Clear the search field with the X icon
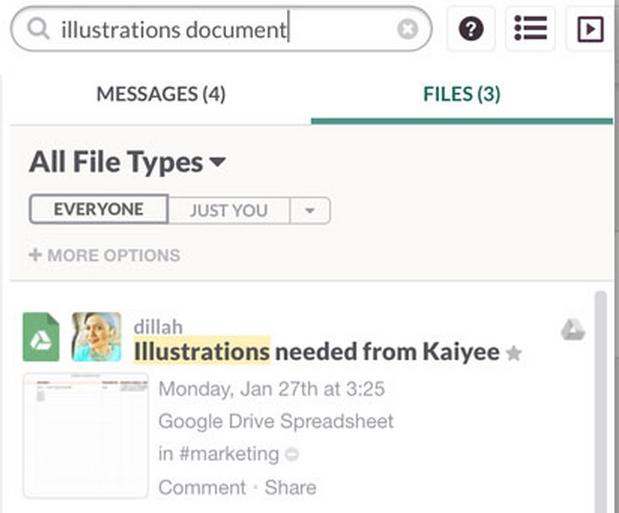 click(407, 29)
